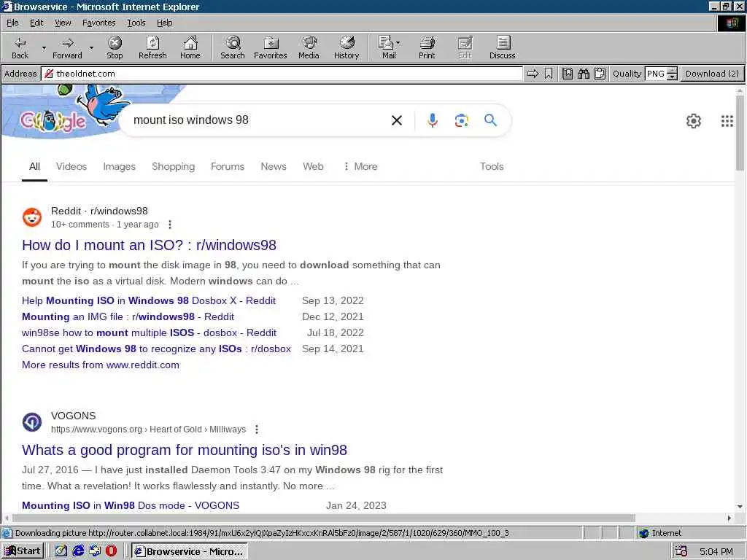Refresh the current page
The image size is (747, 560).
[152, 47]
